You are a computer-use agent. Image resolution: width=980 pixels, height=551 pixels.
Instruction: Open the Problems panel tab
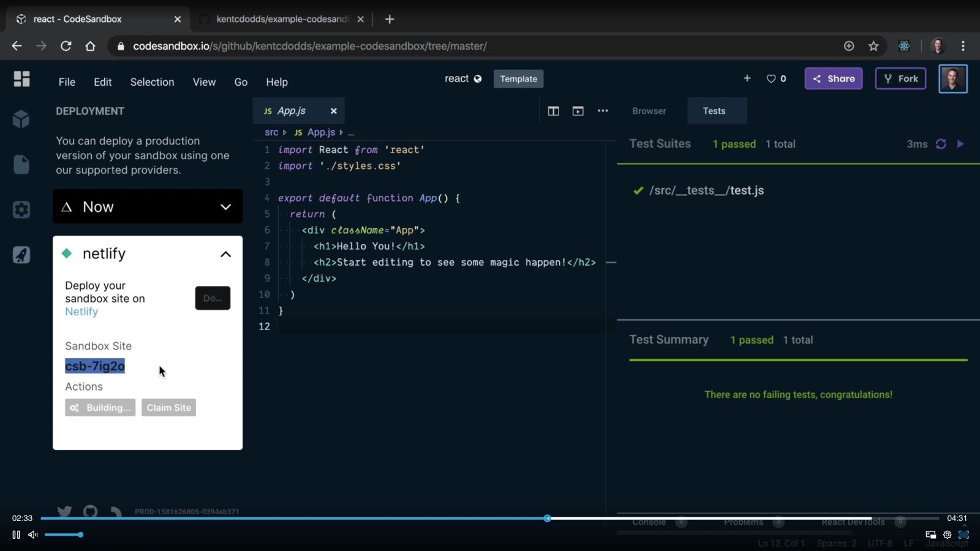tap(744, 522)
